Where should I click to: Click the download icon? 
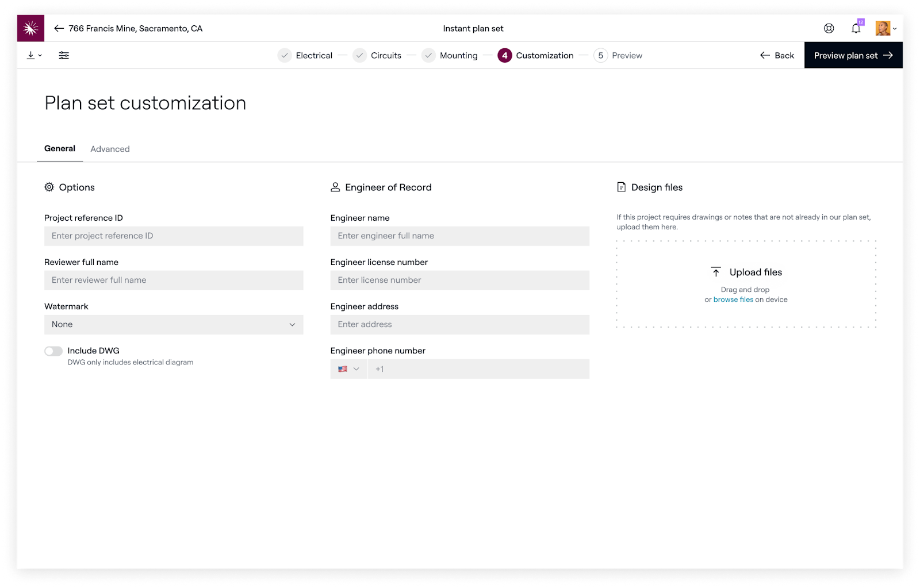31,55
